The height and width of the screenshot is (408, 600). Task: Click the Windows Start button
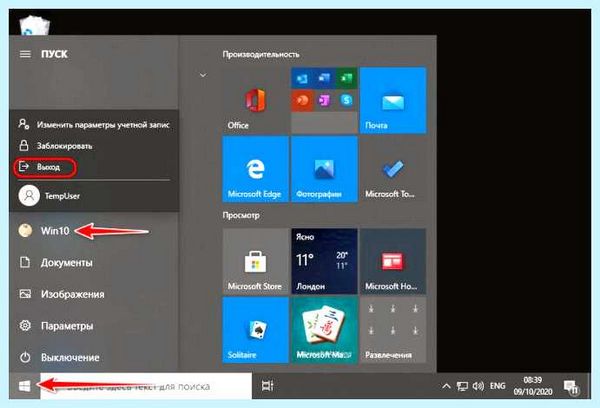click(24, 386)
